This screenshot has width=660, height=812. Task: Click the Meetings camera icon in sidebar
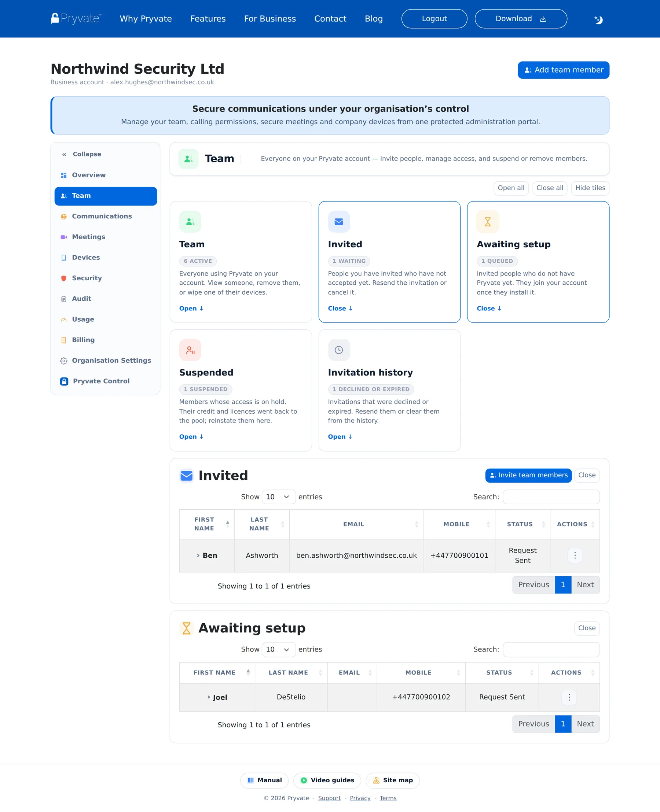tap(63, 237)
